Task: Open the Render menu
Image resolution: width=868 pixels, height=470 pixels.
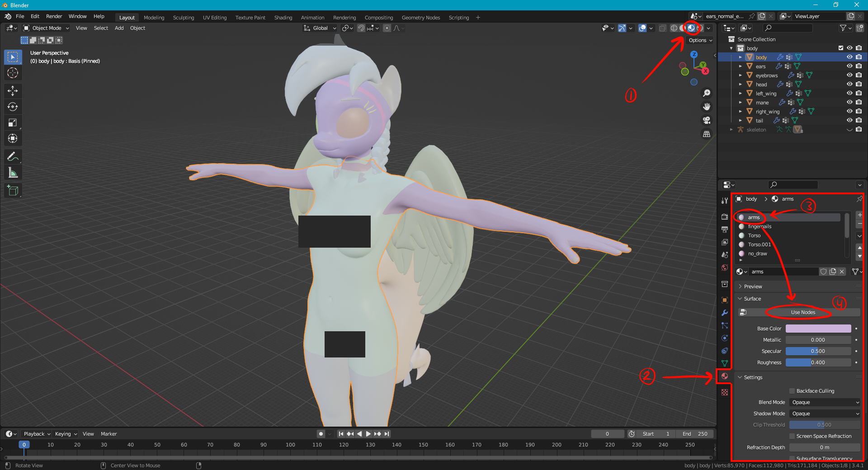Action: tap(54, 16)
